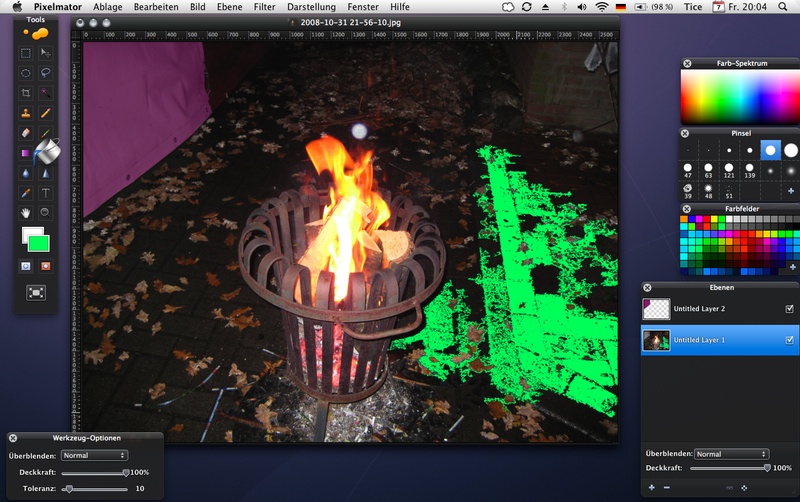Select the Untitled Layer 2 thumbnail
This screenshot has height=502, width=800.
[x=655, y=309]
